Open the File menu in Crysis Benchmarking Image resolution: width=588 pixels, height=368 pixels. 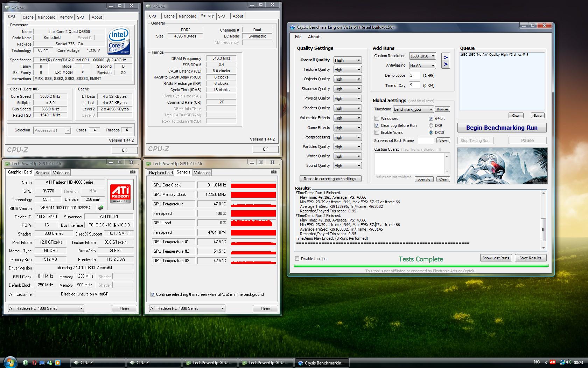pyautogui.click(x=298, y=37)
